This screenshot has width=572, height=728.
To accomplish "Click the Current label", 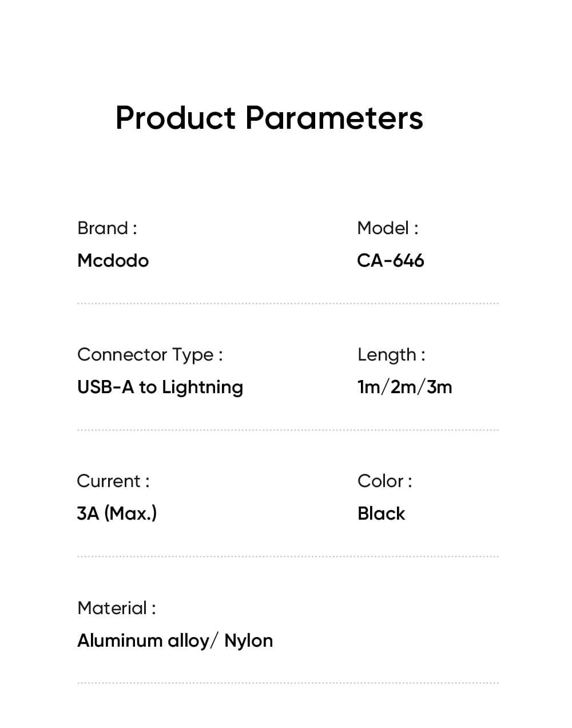I will (x=113, y=481).
